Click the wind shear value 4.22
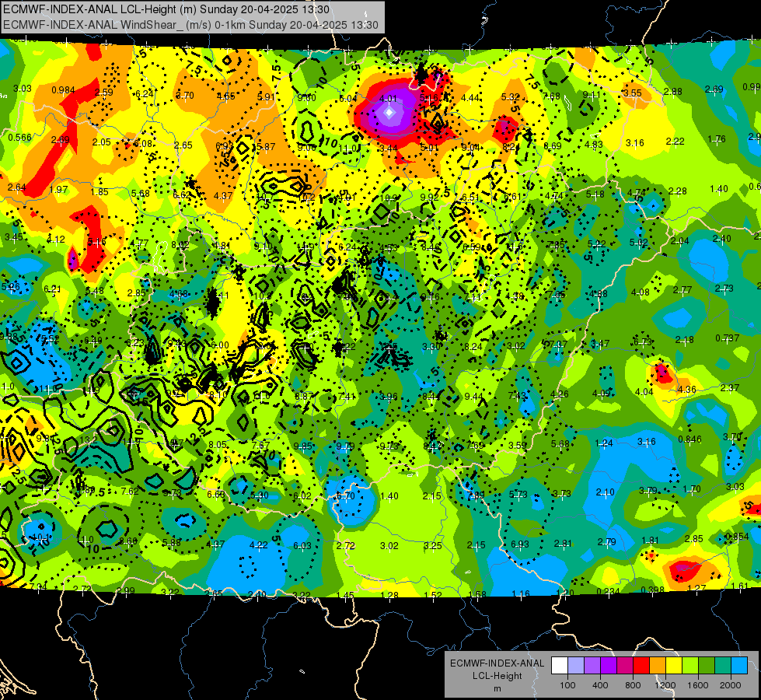 (x=258, y=545)
